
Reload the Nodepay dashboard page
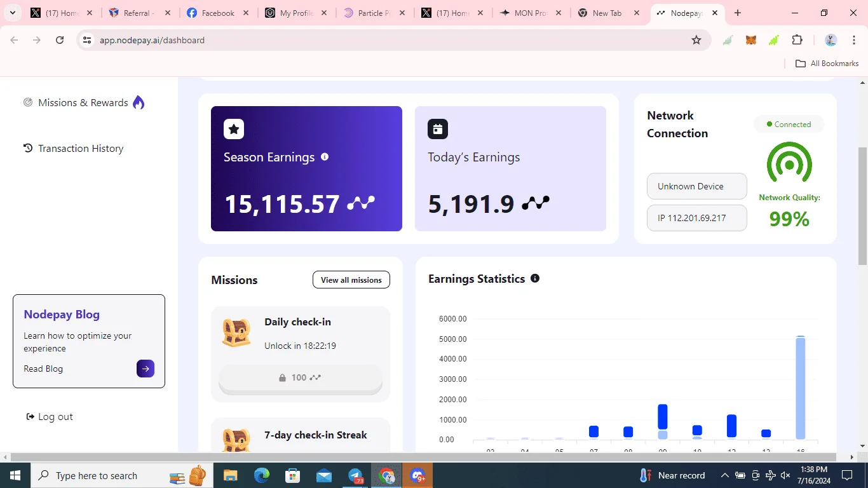tap(60, 40)
